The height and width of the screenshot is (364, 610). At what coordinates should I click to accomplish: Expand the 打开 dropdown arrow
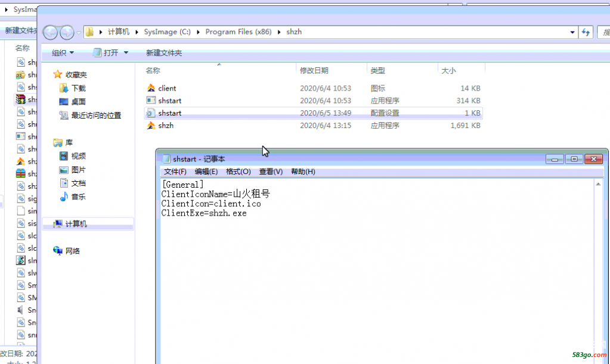click(x=126, y=52)
